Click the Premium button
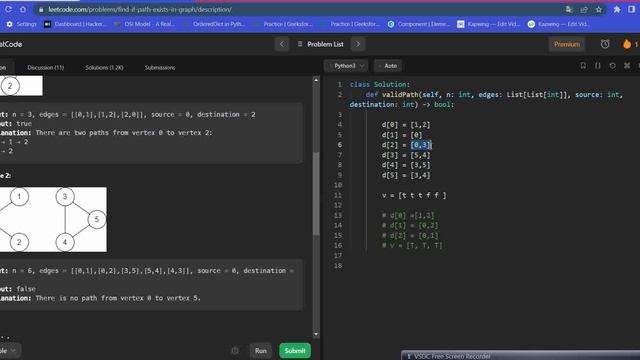Screen dimensions: 640x360 pos(567,44)
